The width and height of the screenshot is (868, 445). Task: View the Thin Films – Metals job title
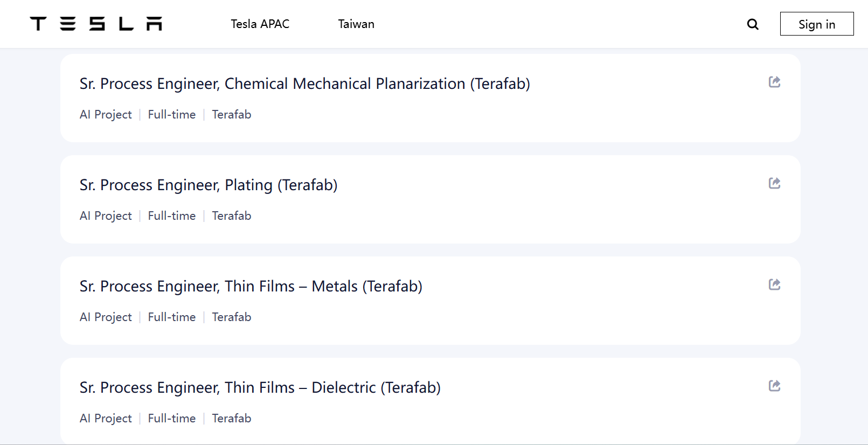point(251,287)
